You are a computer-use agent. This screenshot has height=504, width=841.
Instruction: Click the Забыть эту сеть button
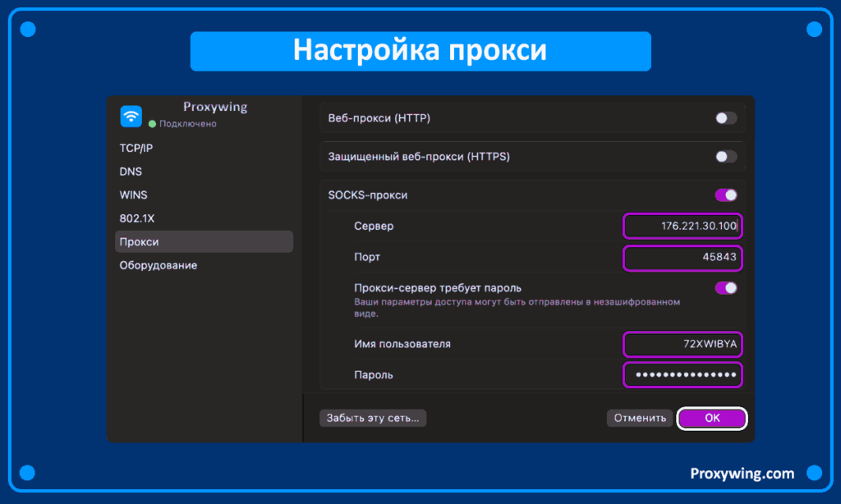tap(373, 418)
